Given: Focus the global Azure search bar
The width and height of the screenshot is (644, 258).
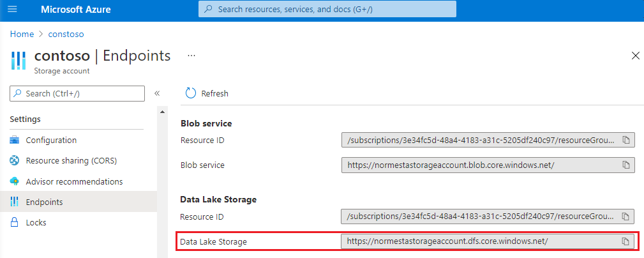Looking at the screenshot, I should tap(327, 10).
